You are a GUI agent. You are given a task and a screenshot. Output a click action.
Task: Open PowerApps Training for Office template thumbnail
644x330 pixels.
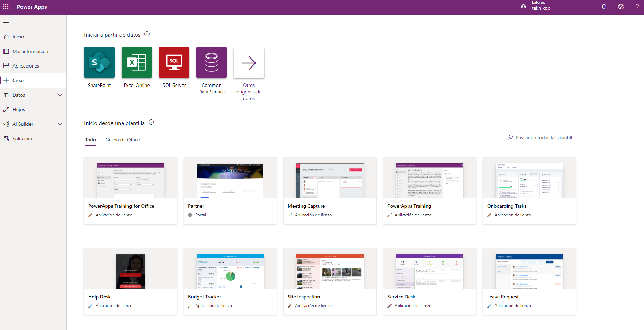(131, 181)
